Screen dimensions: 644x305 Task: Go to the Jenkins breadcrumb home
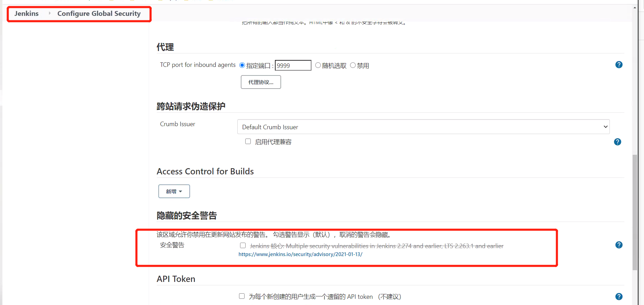pos(27,13)
